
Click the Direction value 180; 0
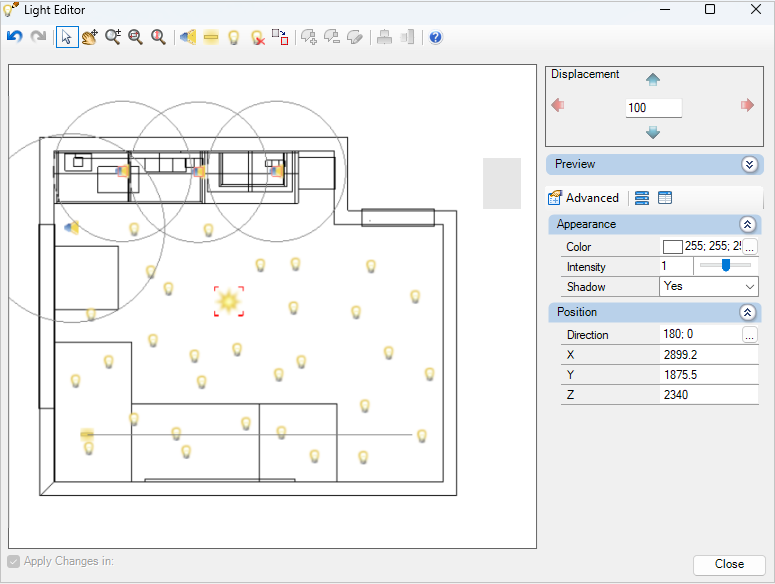tap(700, 334)
